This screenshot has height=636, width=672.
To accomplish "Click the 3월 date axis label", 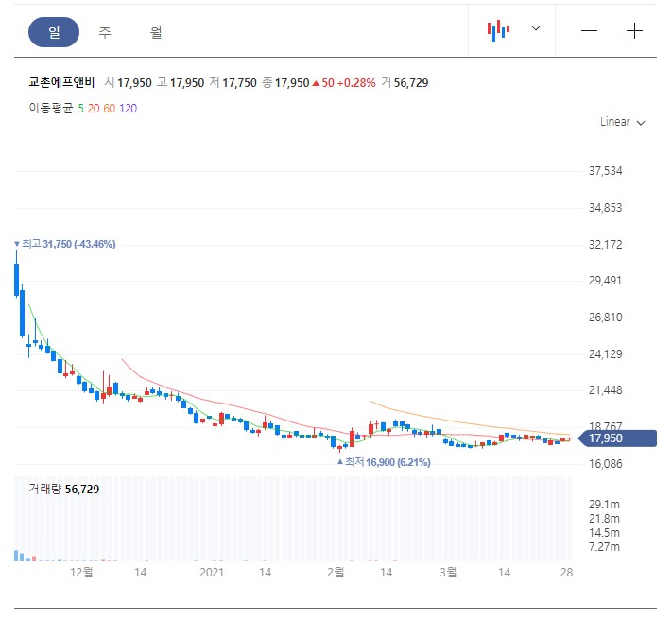I will click(448, 572).
